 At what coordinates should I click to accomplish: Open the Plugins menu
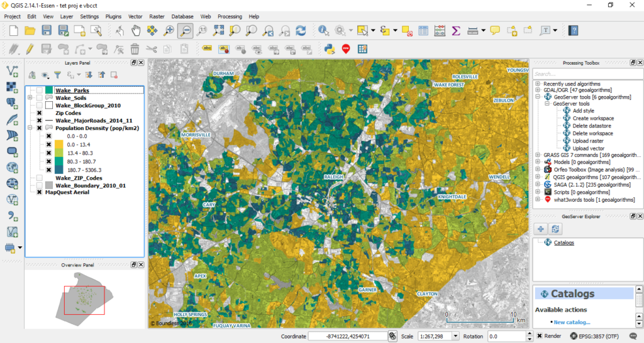(x=113, y=16)
